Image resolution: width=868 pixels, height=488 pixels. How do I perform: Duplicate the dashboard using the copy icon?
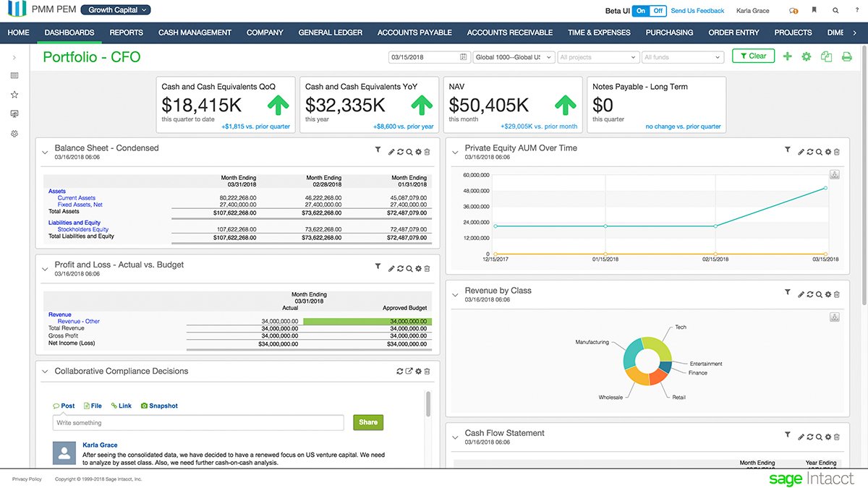point(827,56)
